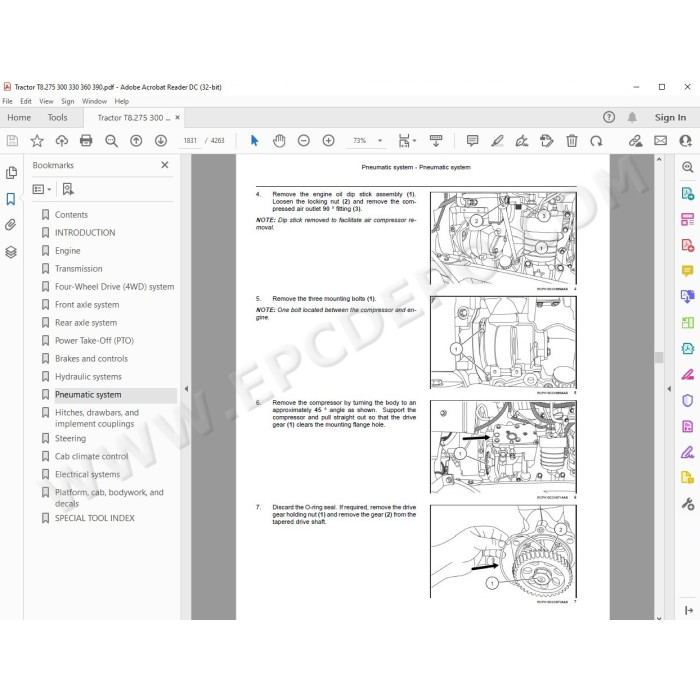
Task: Zoom in with the plus button
Action: click(x=329, y=141)
